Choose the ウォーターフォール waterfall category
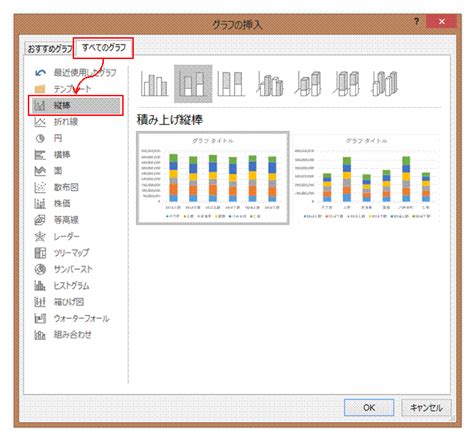Viewport: 474px width, 444px height. coord(72,318)
